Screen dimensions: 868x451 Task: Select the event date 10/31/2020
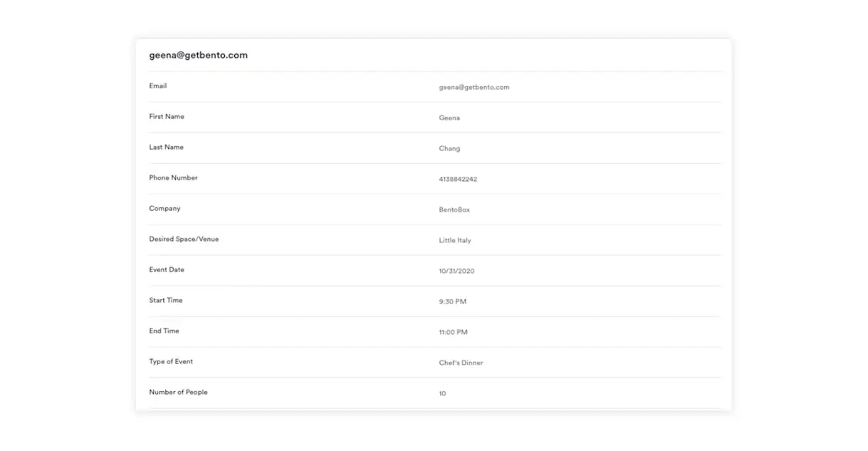pyautogui.click(x=456, y=271)
